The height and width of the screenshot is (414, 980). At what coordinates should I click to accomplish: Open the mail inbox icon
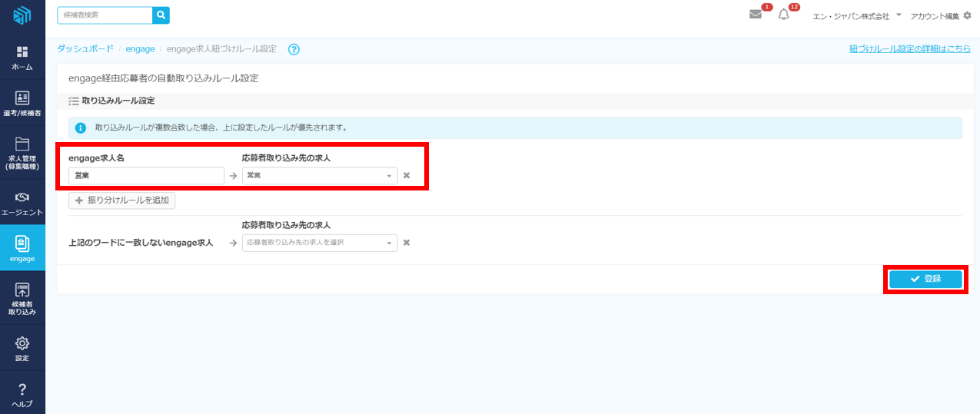pyautogui.click(x=756, y=15)
